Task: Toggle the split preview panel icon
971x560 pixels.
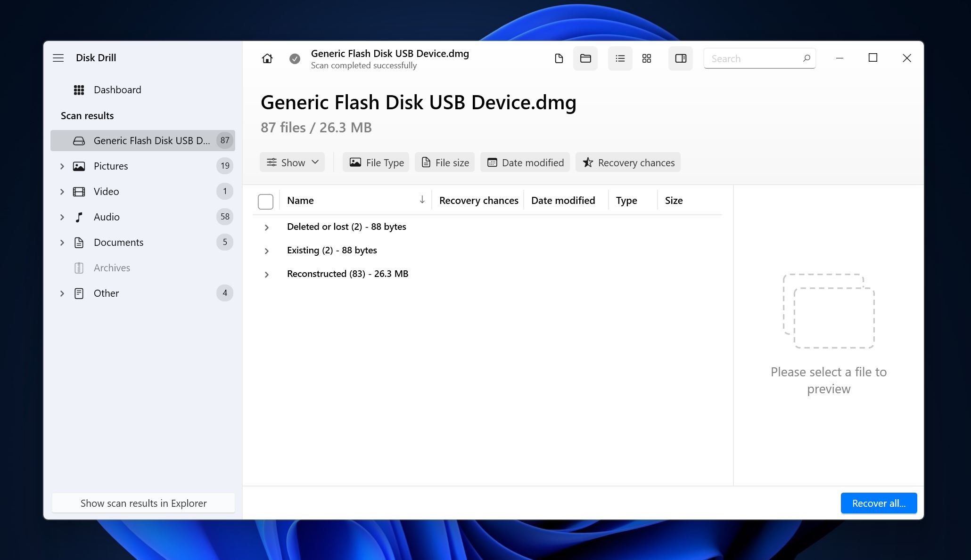Action: pyautogui.click(x=680, y=59)
